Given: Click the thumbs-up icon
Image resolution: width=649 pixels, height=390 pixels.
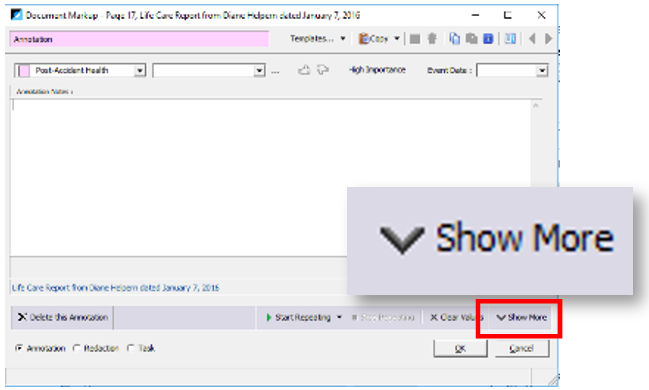Looking at the screenshot, I should [x=304, y=70].
